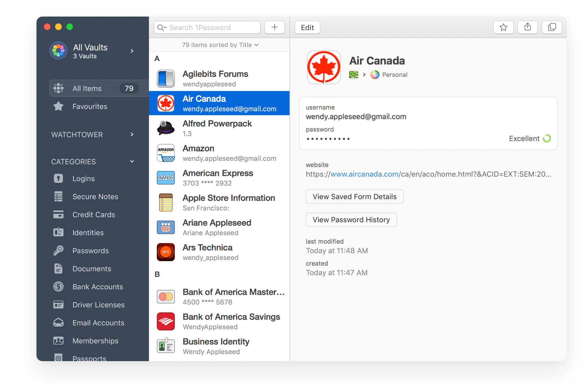
Task: Click the Memberships sidebar icon
Action: click(58, 341)
